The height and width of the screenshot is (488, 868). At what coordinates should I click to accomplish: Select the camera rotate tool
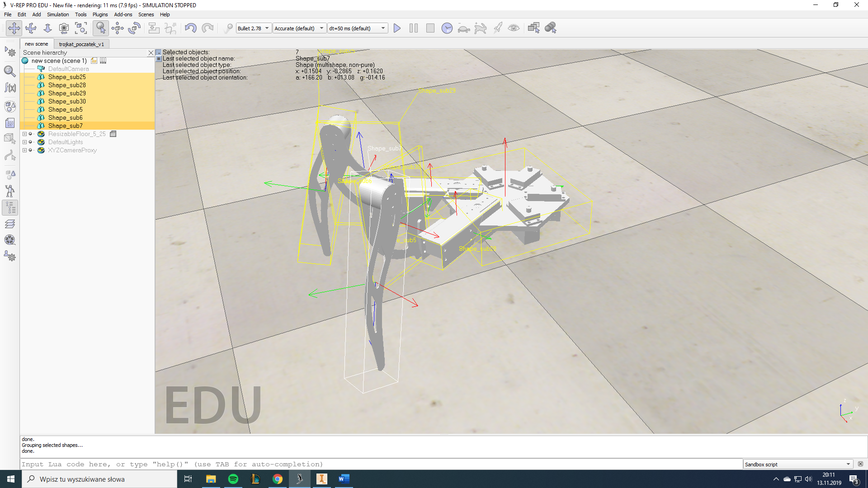31,28
